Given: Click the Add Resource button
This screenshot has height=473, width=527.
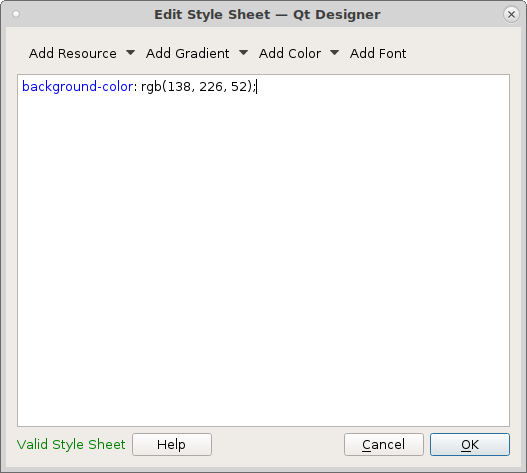Looking at the screenshot, I should [x=73, y=53].
